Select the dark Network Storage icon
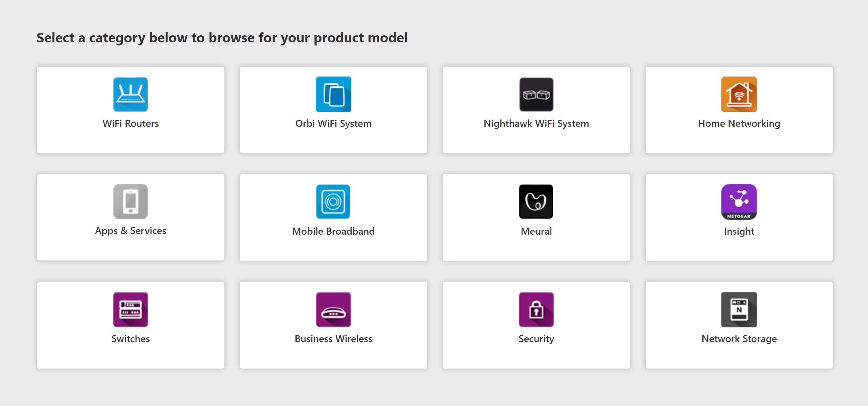This screenshot has height=406, width=868. click(739, 309)
